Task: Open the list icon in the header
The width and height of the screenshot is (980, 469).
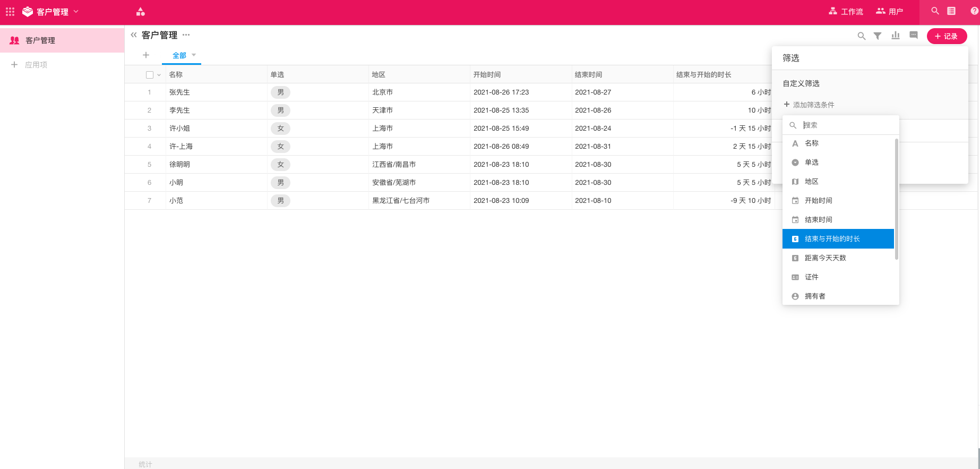Action: pyautogui.click(x=951, y=11)
